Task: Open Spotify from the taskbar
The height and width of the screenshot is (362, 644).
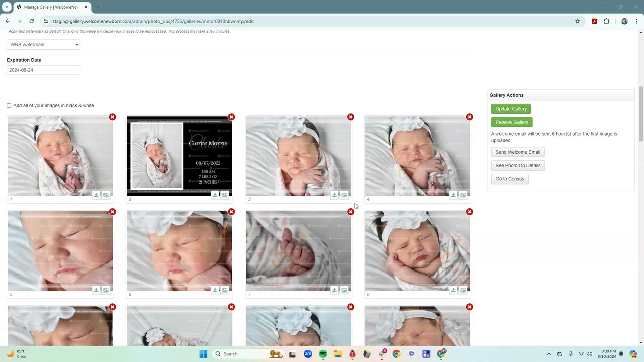Action: tap(323, 354)
